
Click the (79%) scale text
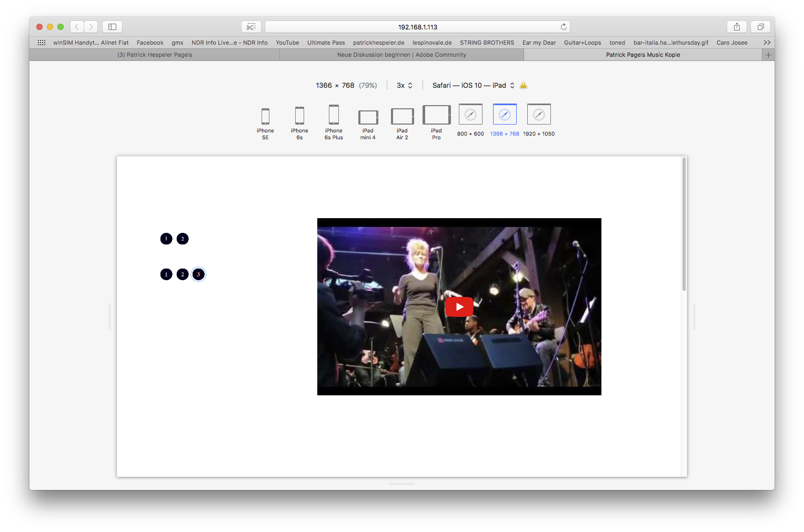tap(368, 85)
